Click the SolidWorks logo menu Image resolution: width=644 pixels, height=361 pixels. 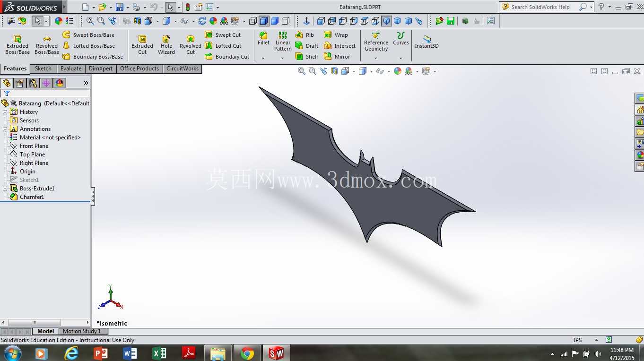pyautogui.click(x=31, y=7)
